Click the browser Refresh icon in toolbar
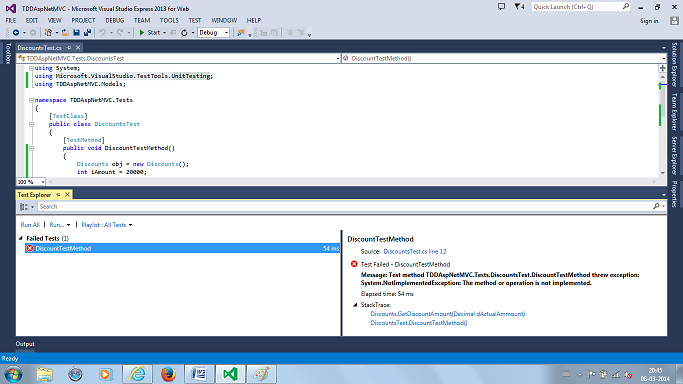The height and width of the screenshot is (384, 683). 184,33
